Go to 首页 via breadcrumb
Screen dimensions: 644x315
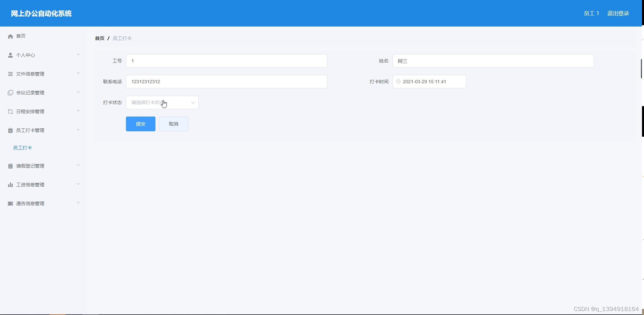100,38
